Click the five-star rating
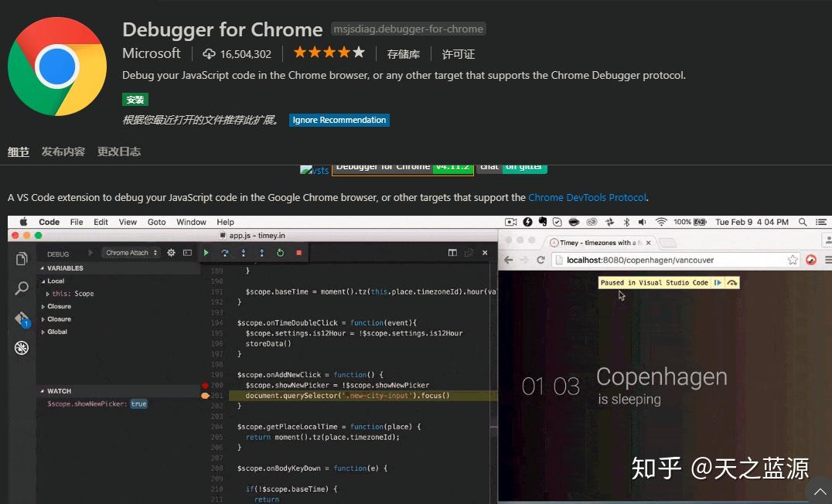The width and height of the screenshot is (832, 504). pos(329,52)
